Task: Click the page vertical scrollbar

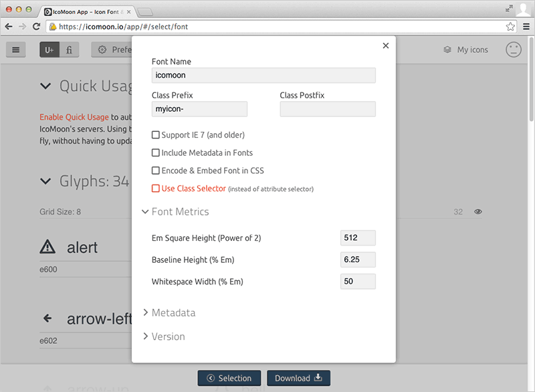Action: point(531,79)
